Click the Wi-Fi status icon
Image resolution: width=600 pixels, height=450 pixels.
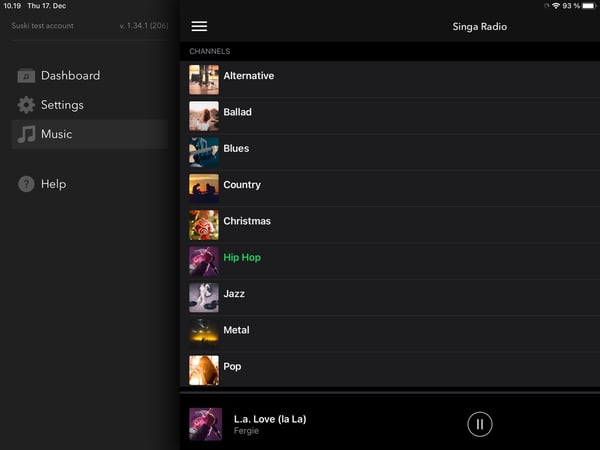click(555, 6)
